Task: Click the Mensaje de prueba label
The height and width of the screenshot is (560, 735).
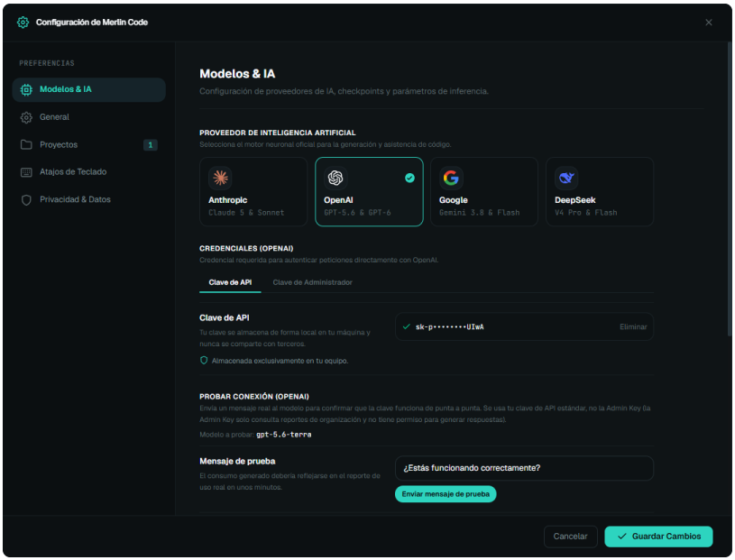Action: click(x=237, y=461)
